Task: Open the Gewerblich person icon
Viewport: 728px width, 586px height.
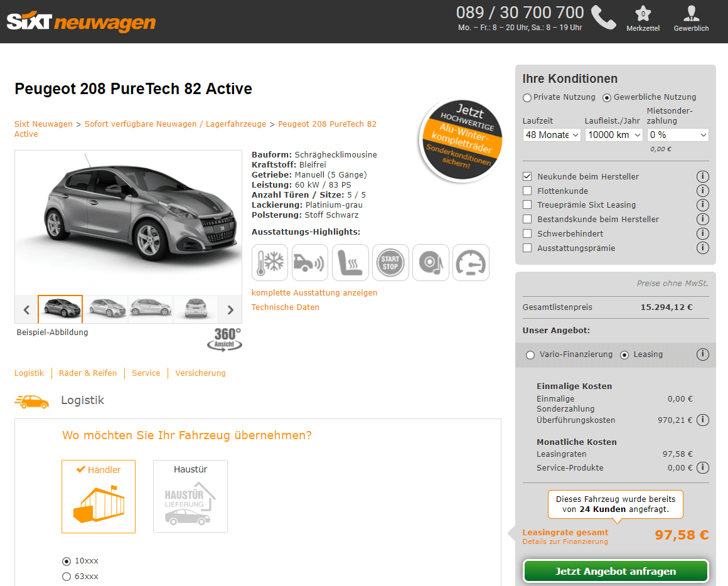Action: point(692,13)
